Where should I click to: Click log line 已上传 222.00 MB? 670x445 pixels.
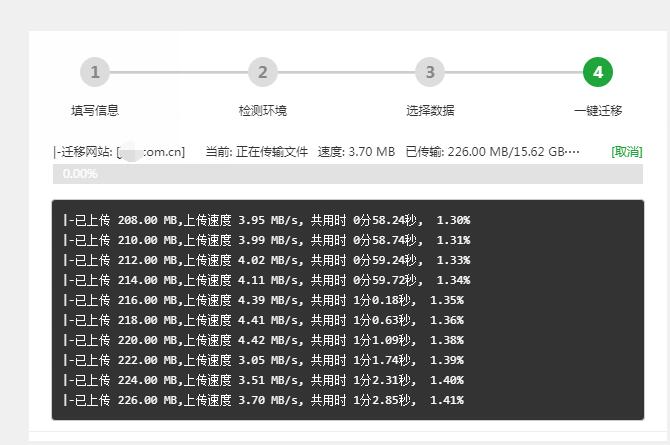(263, 360)
